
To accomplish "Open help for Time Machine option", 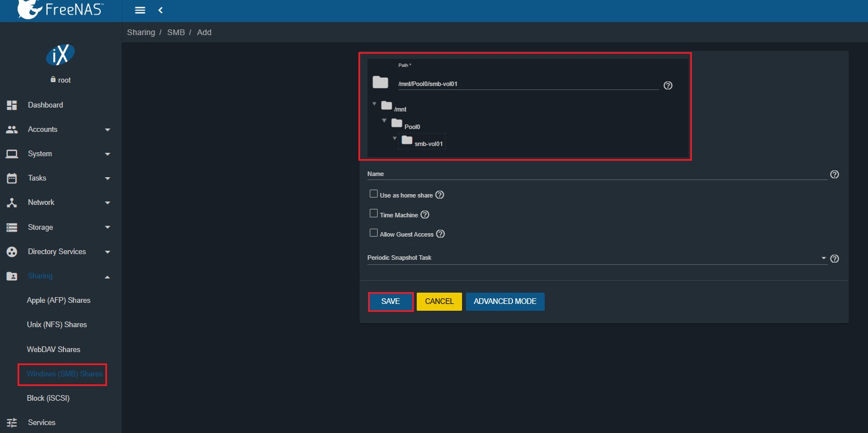I will [x=425, y=215].
